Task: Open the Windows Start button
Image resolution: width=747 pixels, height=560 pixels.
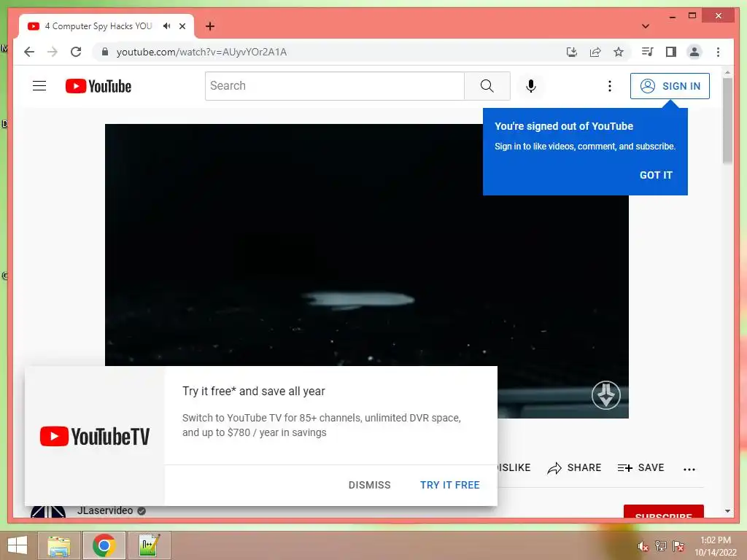Action: click(x=18, y=545)
